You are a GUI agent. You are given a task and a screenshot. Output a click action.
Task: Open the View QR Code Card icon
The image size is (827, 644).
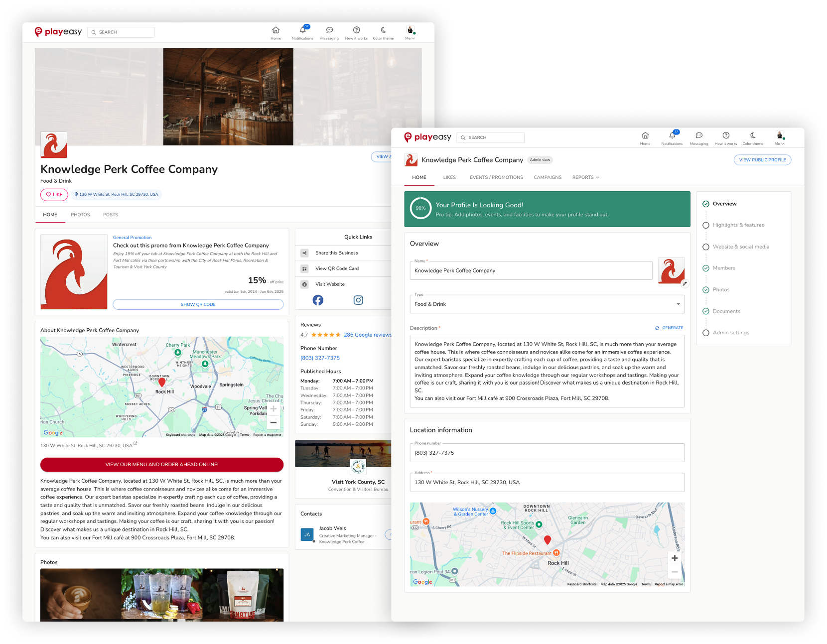(x=304, y=268)
